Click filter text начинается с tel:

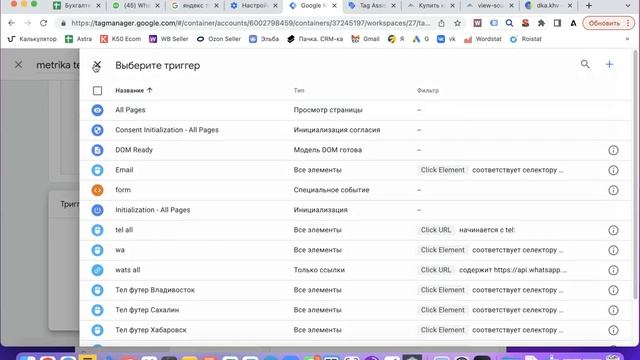click(487, 230)
